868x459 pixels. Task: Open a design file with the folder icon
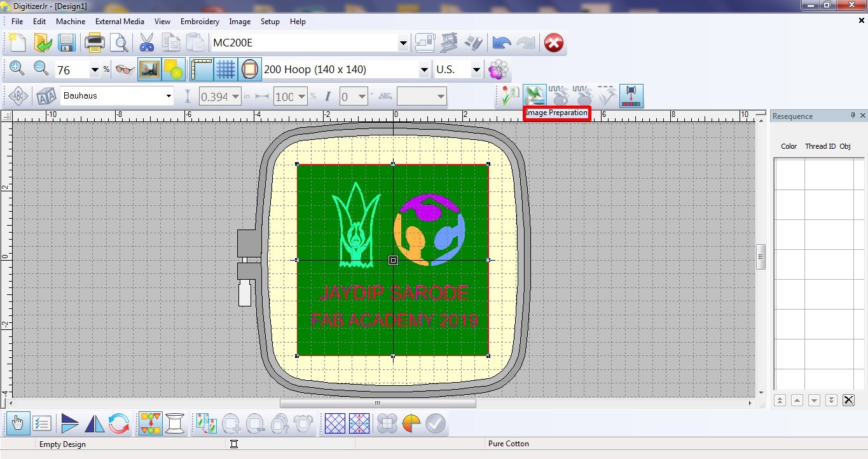43,43
